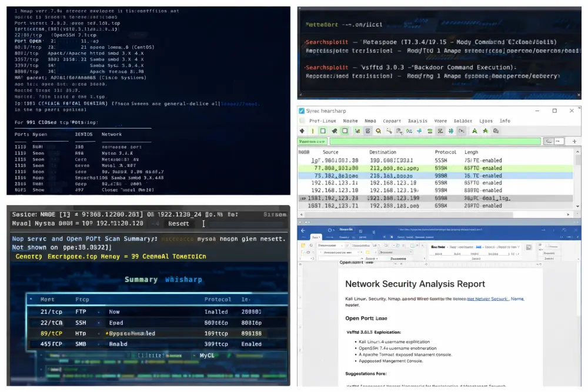Click the Resett button in the session panel
This screenshot has width=588, height=392.
(179, 224)
